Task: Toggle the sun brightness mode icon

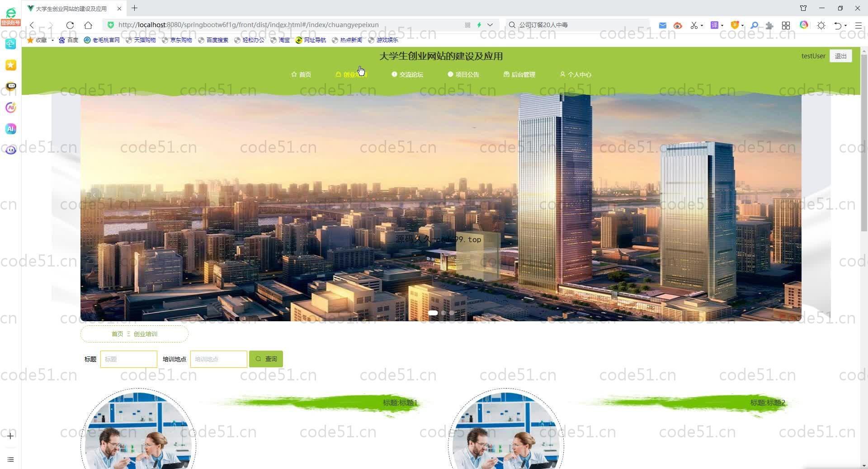Action: click(821, 25)
